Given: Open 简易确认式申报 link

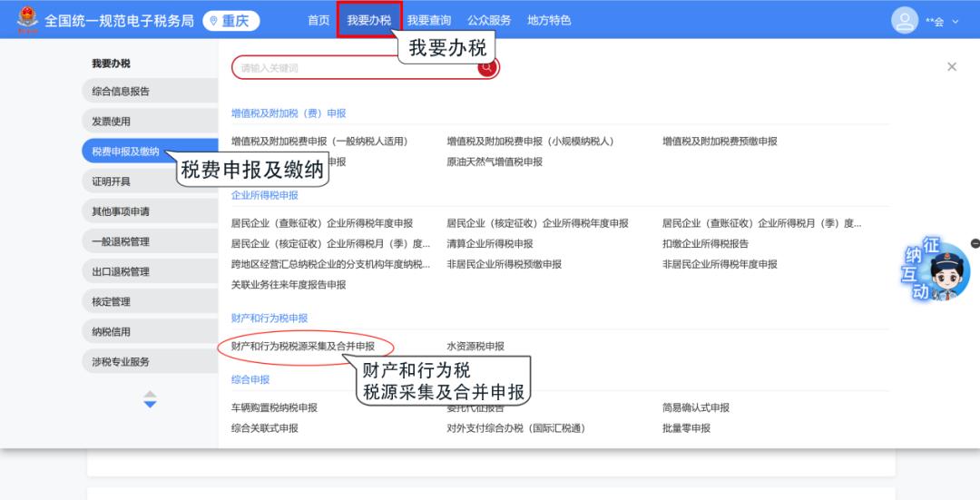Looking at the screenshot, I should (x=696, y=407).
